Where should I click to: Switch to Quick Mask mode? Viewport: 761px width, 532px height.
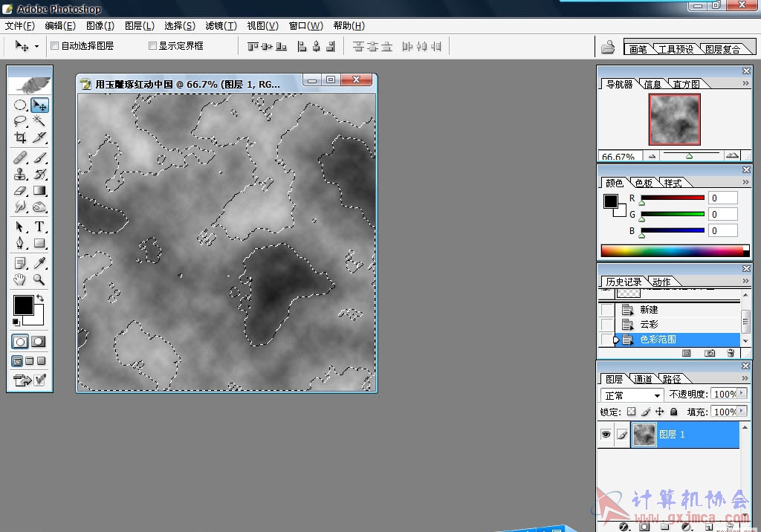coord(39,342)
